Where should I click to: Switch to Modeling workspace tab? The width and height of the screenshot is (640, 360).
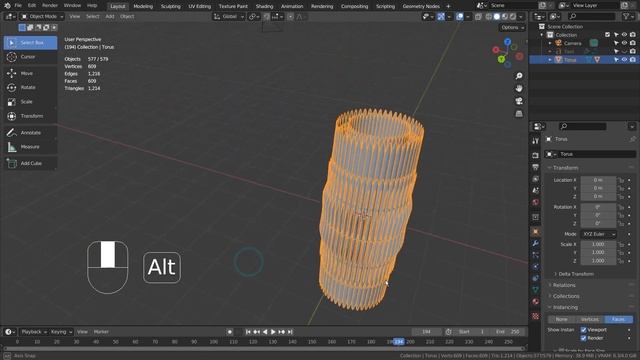pyautogui.click(x=143, y=6)
